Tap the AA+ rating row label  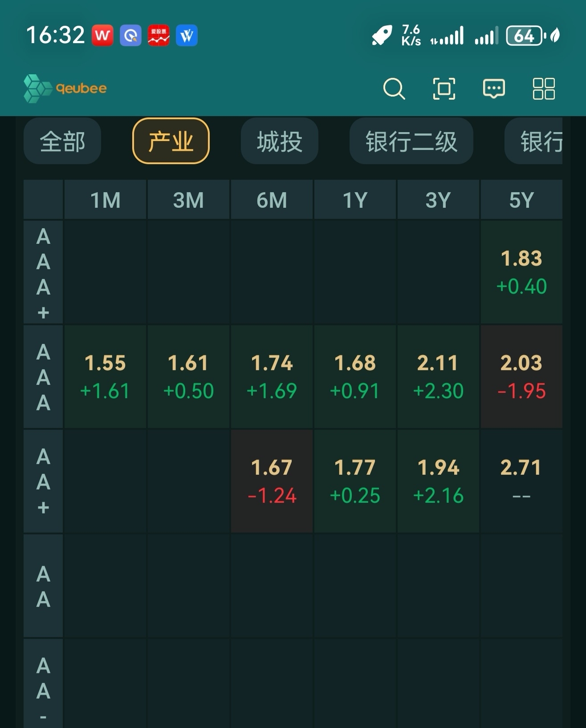coord(43,481)
